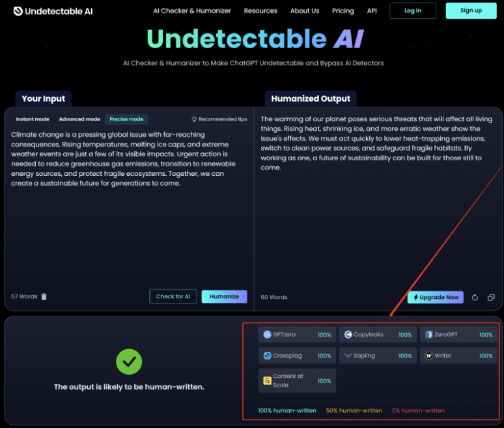Image resolution: width=504 pixels, height=428 pixels.
Task: Click the Undetectable AI logo icon
Action: [x=18, y=11]
